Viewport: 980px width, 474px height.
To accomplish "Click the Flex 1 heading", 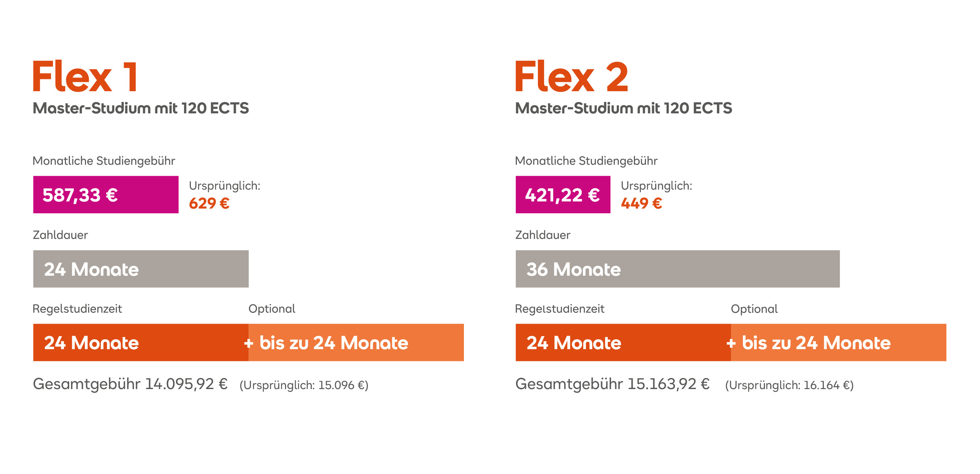I will point(85,77).
